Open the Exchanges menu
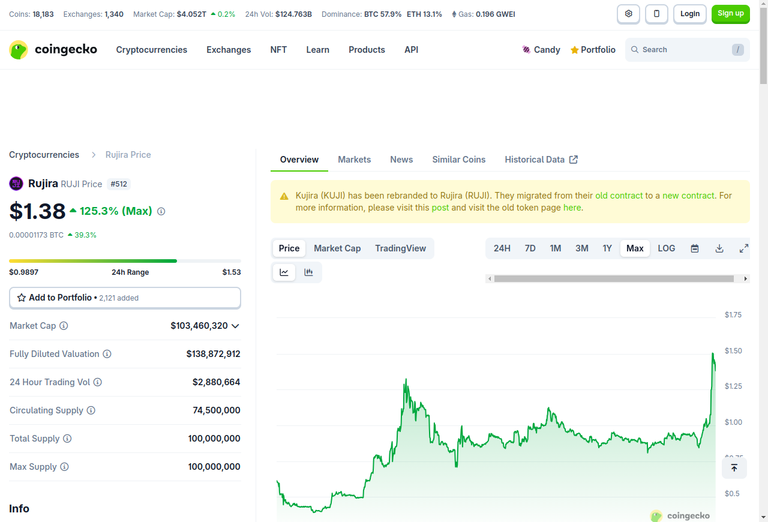The height and width of the screenshot is (522, 768). click(x=229, y=49)
